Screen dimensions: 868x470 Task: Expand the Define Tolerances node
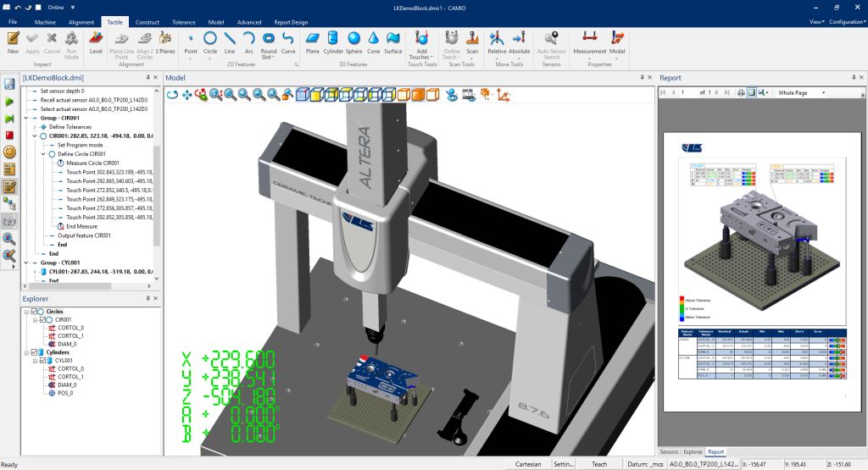(35, 127)
